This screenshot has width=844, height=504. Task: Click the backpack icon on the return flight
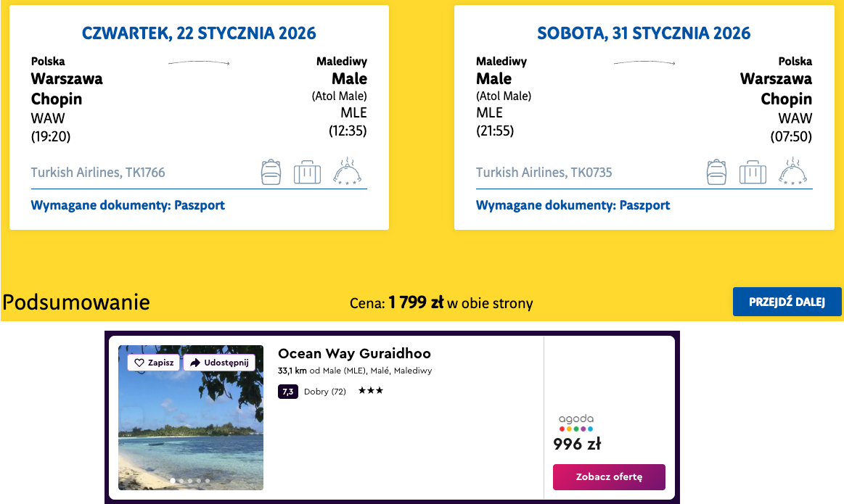click(x=716, y=172)
